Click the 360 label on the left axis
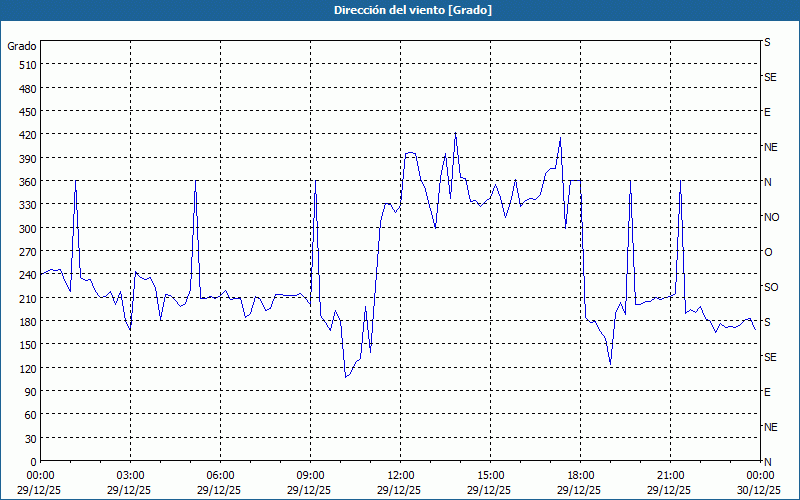This screenshot has height=500, width=800. pos(26,182)
